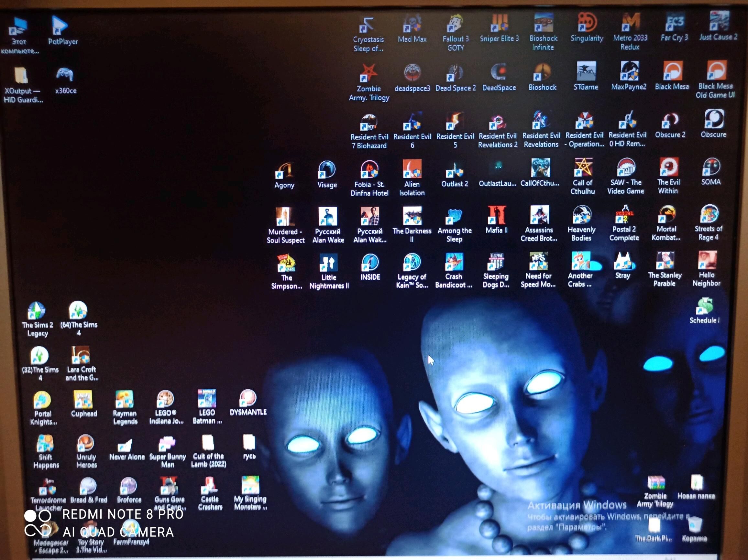Open Postal 2 Complete shortcut
748x560 pixels.
[x=624, y=214]
